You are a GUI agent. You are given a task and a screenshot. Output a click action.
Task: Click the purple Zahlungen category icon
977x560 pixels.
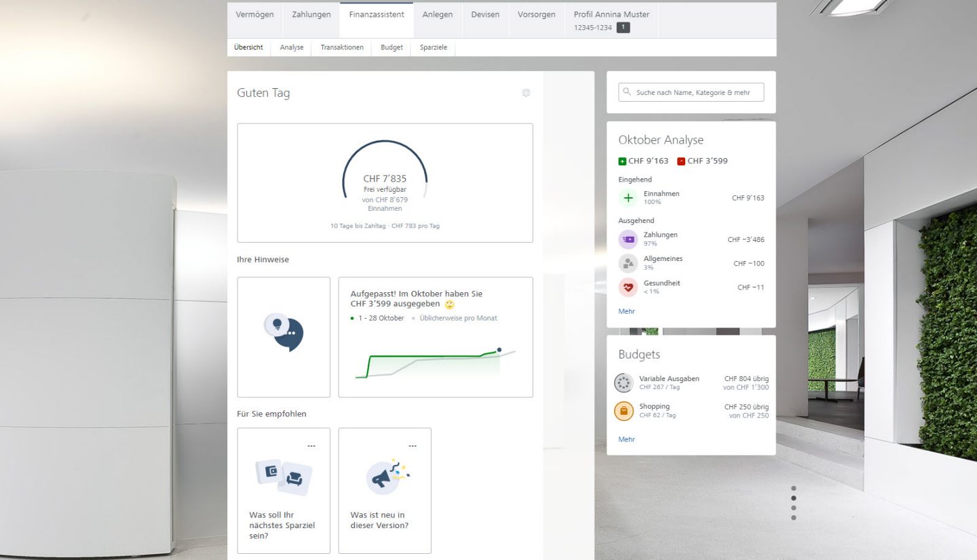pyautogui.click(x=628, y=239)
